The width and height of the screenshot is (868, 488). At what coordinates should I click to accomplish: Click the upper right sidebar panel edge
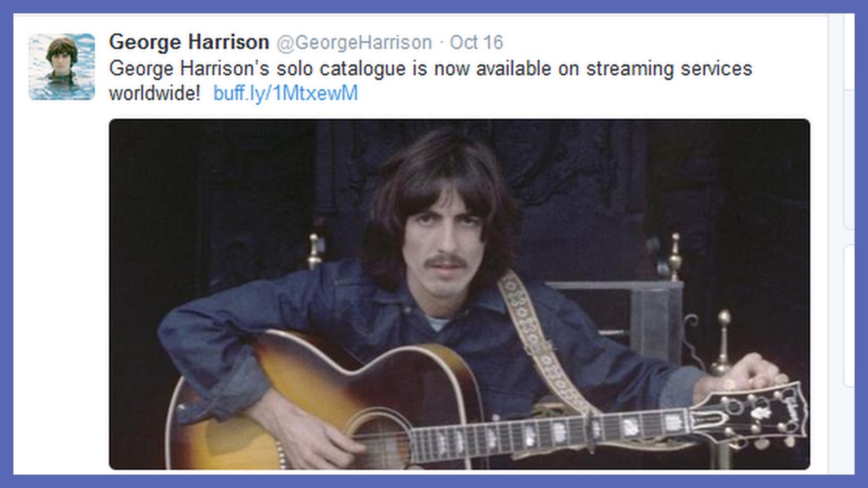[x=849, y=160]
